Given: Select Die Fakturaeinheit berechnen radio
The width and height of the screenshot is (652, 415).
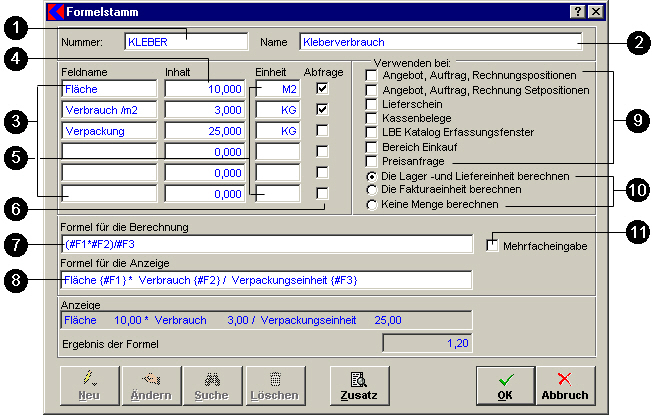Looking at the screenshot, I should (x=372, y=188).
